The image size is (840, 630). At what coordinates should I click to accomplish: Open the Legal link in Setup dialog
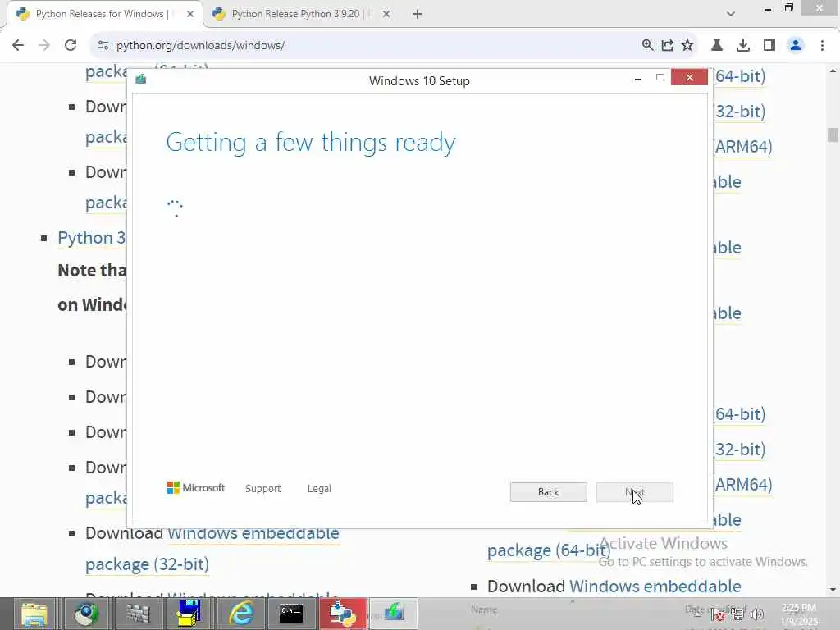click(319, 489)
